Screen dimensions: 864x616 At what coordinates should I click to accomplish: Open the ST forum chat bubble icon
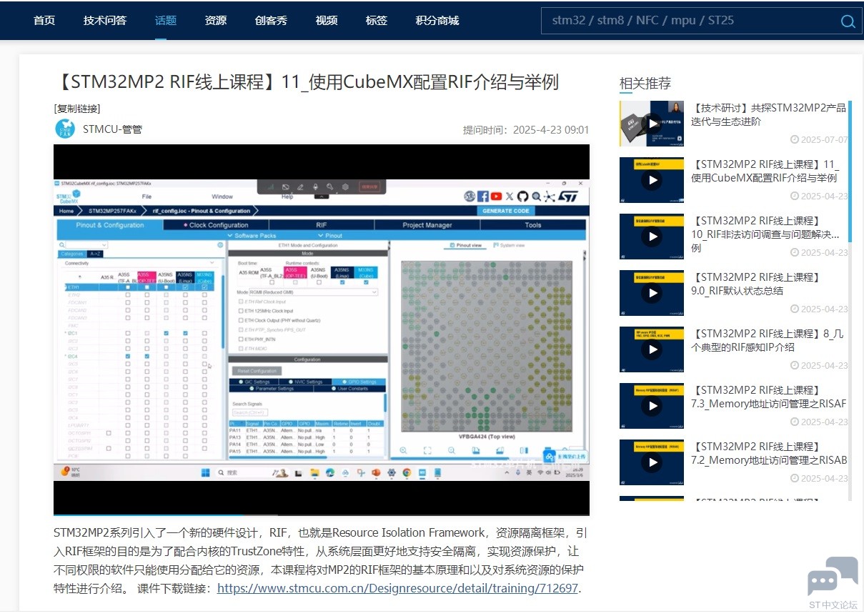(833, 576)
